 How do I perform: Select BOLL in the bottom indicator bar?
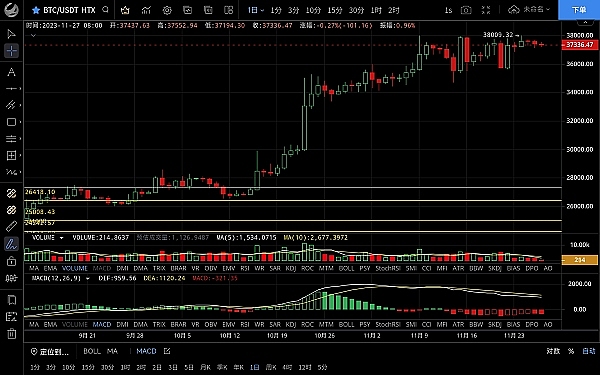[92, 351]
